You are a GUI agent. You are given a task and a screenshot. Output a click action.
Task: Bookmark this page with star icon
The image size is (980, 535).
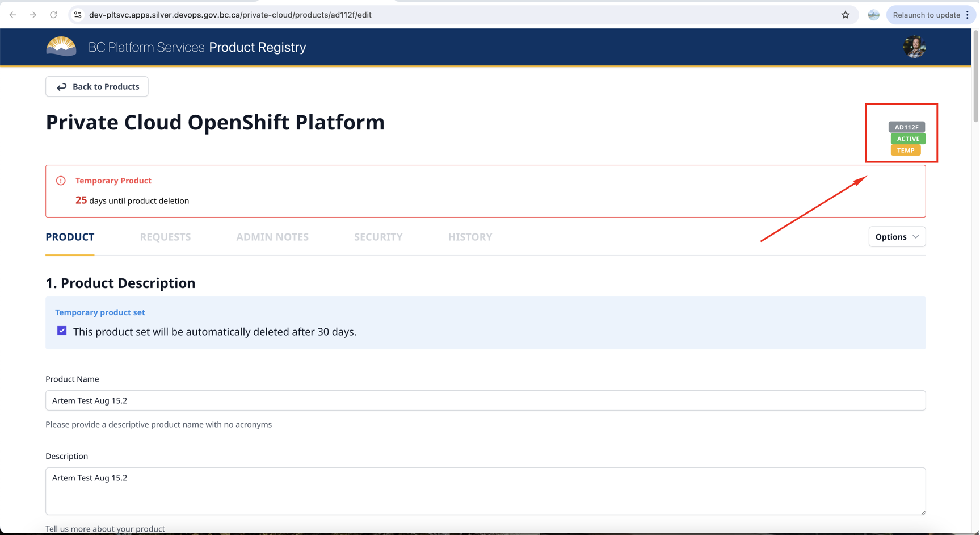click(846, 15)
